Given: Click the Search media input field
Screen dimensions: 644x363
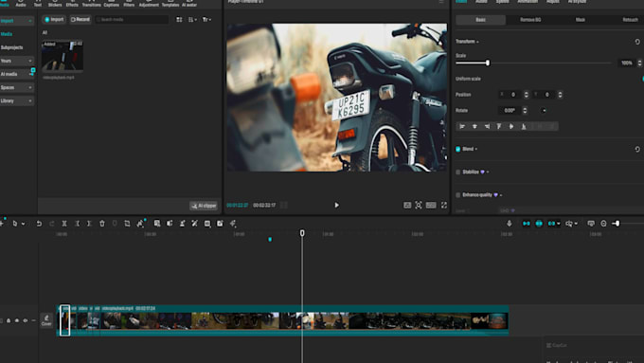Looking at the screenshot, I should [132, 19].
